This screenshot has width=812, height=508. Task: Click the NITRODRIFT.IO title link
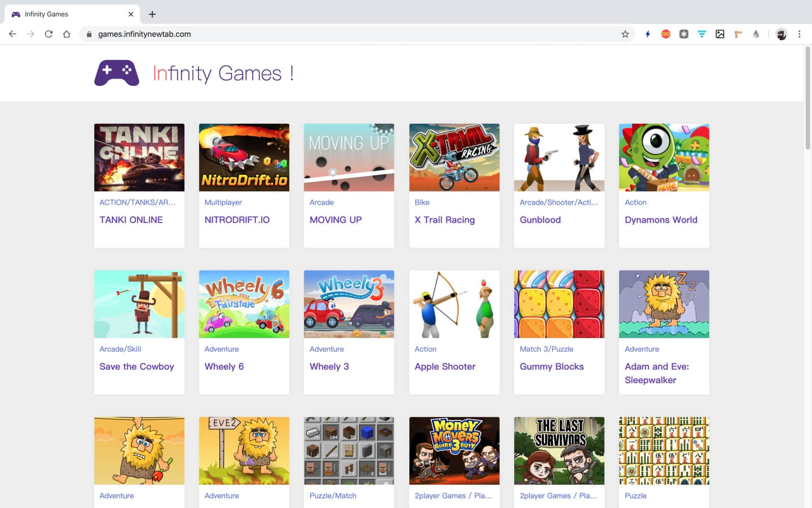(237, 220)
